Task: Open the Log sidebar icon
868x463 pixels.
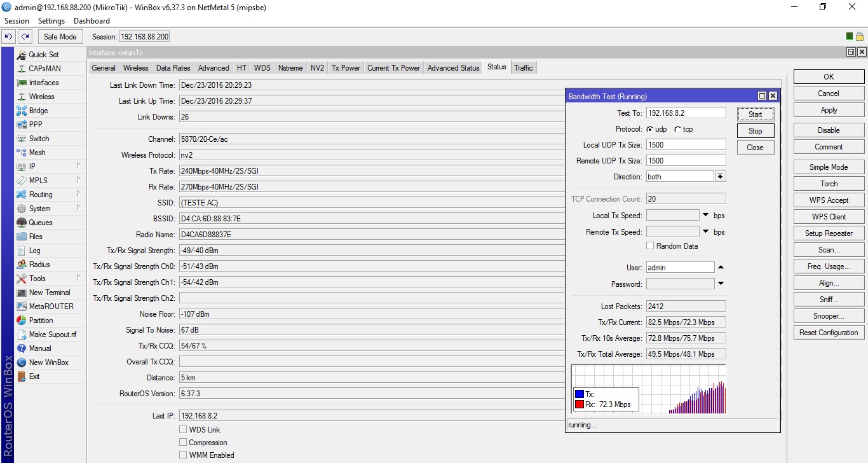Action: (x=21, y=251)
